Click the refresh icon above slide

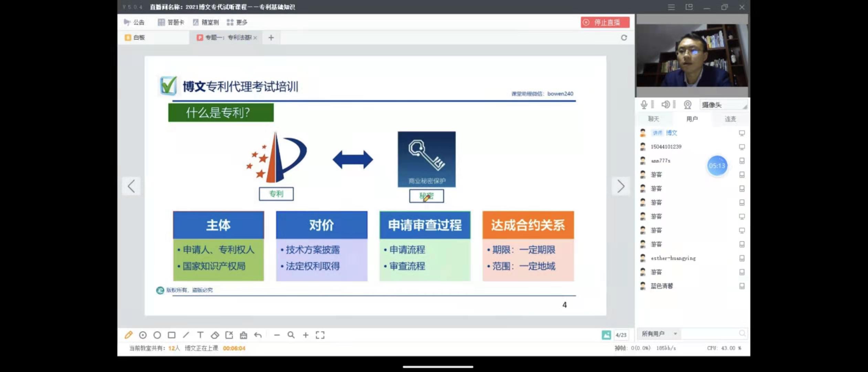tap(624, 38)
